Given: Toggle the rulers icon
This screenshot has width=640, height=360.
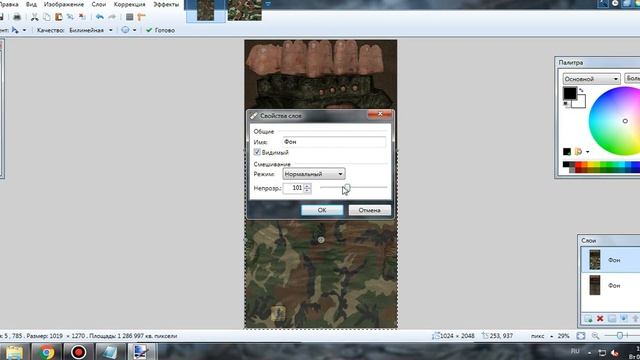Looking at the screenshot, I should 141,17.
